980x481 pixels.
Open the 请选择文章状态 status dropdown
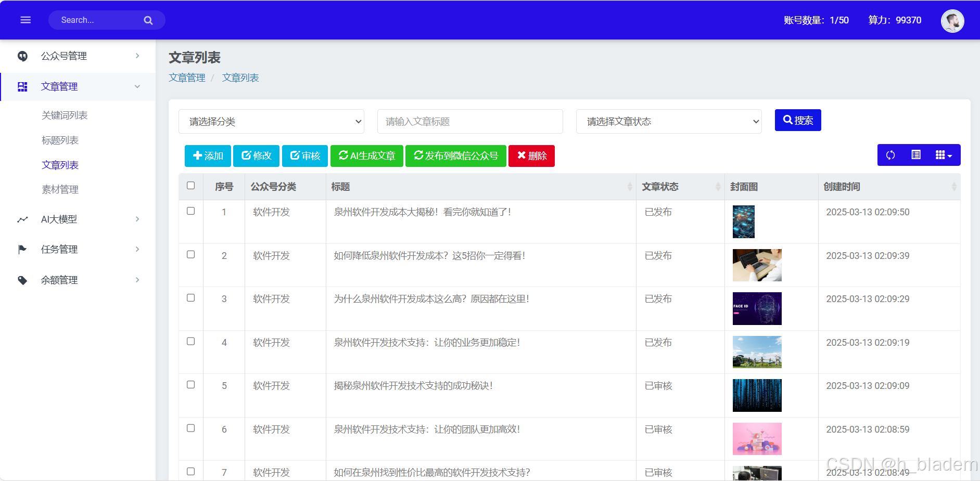click(669, 122)
